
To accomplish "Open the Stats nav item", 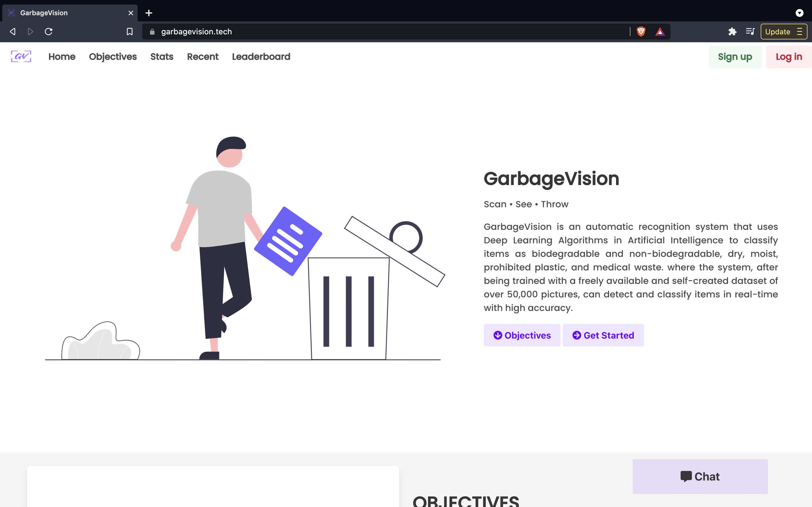I will click(x=162, y=57).
